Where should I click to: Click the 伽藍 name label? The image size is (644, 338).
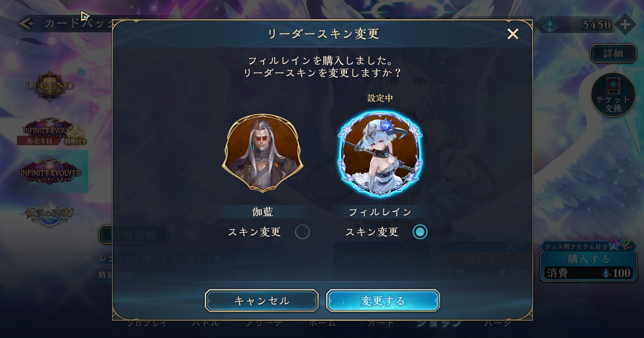click(263, 212)
